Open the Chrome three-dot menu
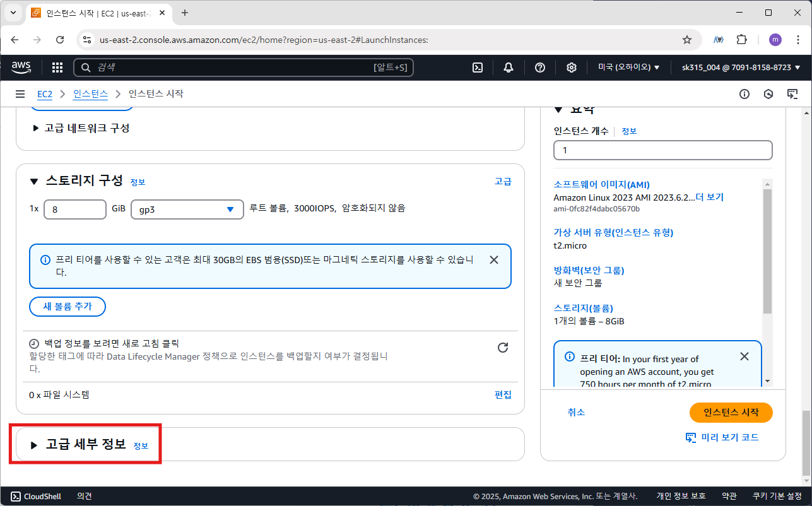Screen dimensions: 812x506 pos(799,40)
